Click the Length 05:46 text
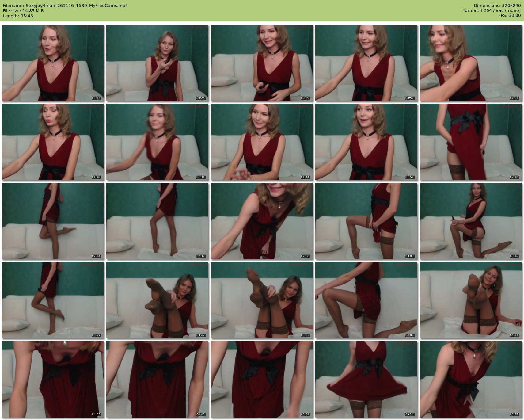This screenshot has height=420, width=524. tap(18, 16)
